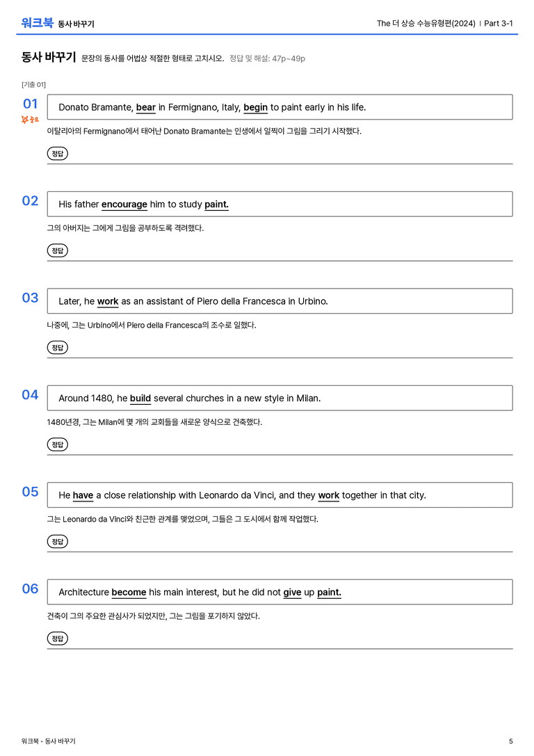Click the 정답 badge for question 06
Image resolution: width=534 pixels, height=756 pixels.
click(x=57, y=638)
